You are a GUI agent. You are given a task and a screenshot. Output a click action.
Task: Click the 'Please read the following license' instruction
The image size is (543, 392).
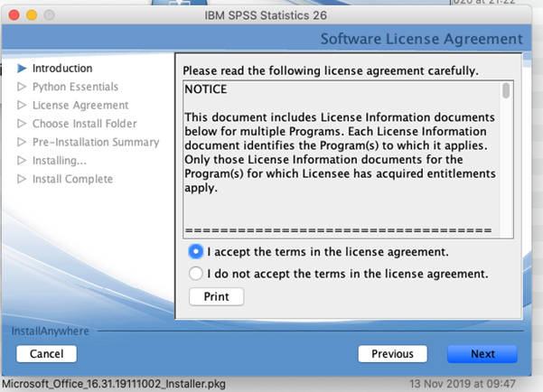331,70
